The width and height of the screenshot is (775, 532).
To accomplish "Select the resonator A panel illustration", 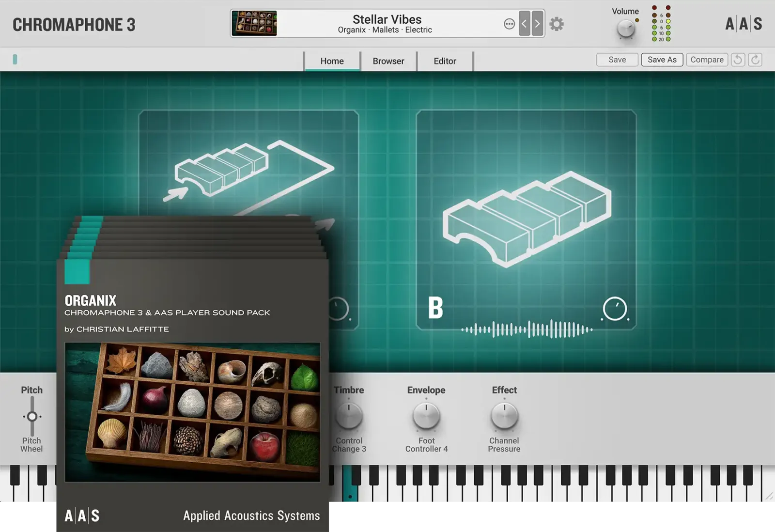I will (x=248, y=177).
